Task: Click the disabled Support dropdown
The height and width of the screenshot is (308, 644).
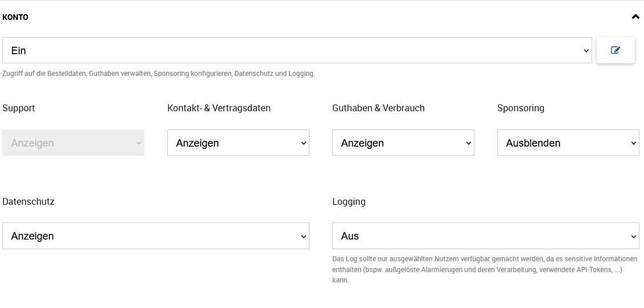Action: click(73, 143)
